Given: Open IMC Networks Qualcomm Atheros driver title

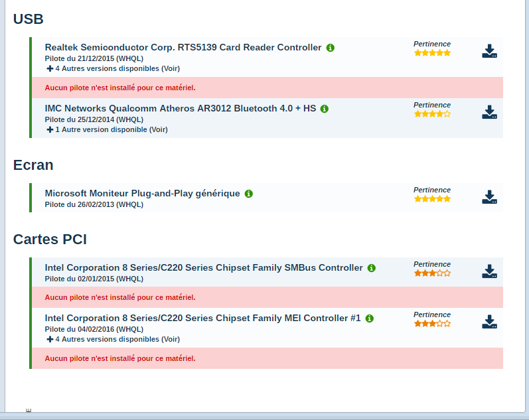Looking at the screenshot, I should tap(181, 109).
